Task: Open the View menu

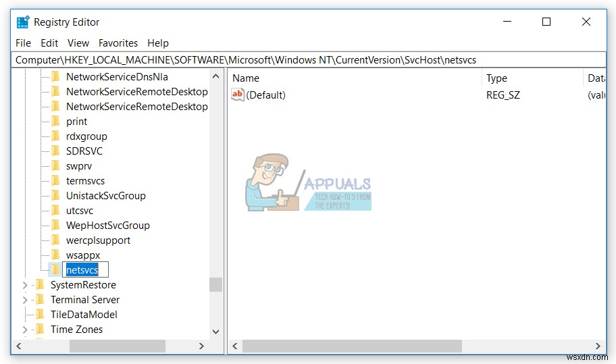Action: click(x=78, y=43)
